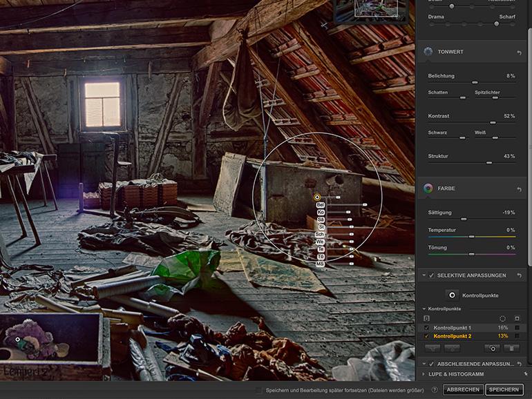Reset the Farbe section with its arrow
The image size is (532, 399).
pyautogui.click(x=519, y=189)
